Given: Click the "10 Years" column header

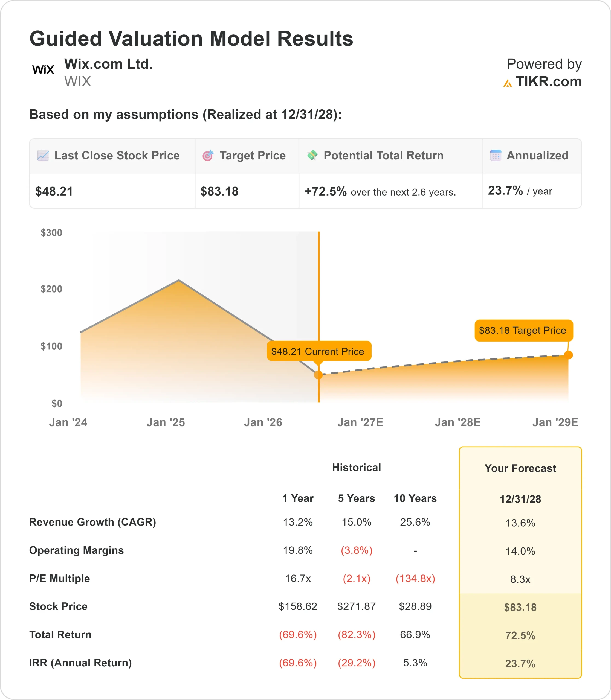Looking at the screenshot, I should coord(415,498).
